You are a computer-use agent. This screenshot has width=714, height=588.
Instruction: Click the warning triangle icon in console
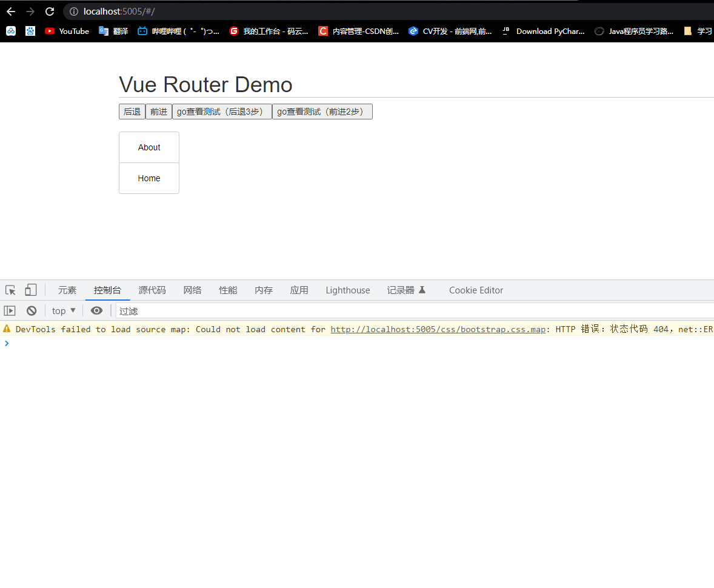7,329
